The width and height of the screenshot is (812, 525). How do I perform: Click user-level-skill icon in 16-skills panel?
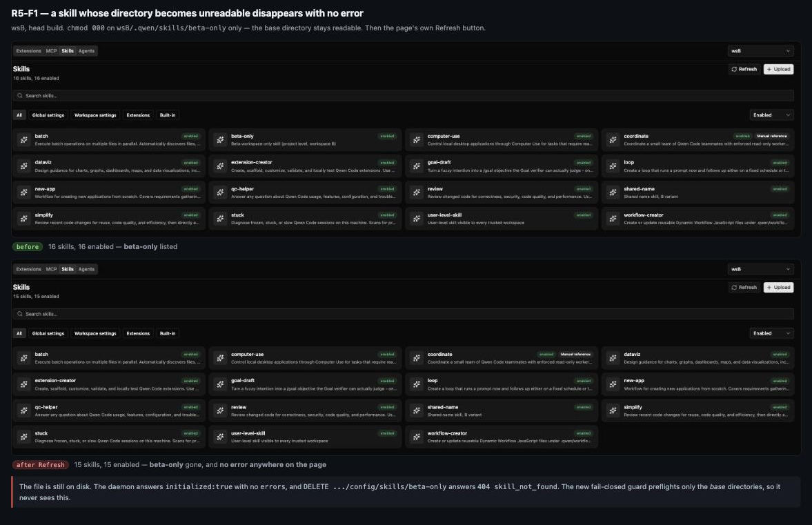[x=417, y=219]
